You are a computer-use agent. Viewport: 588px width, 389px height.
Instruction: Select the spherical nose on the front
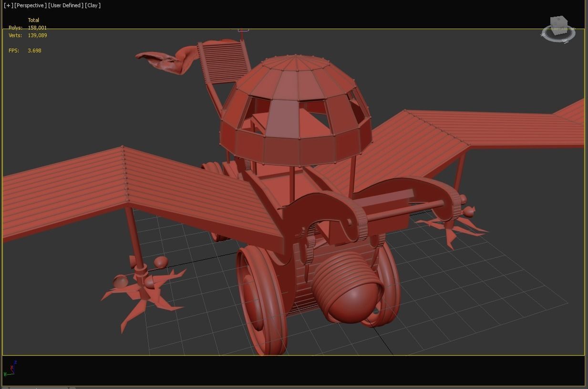click(354, 302)
